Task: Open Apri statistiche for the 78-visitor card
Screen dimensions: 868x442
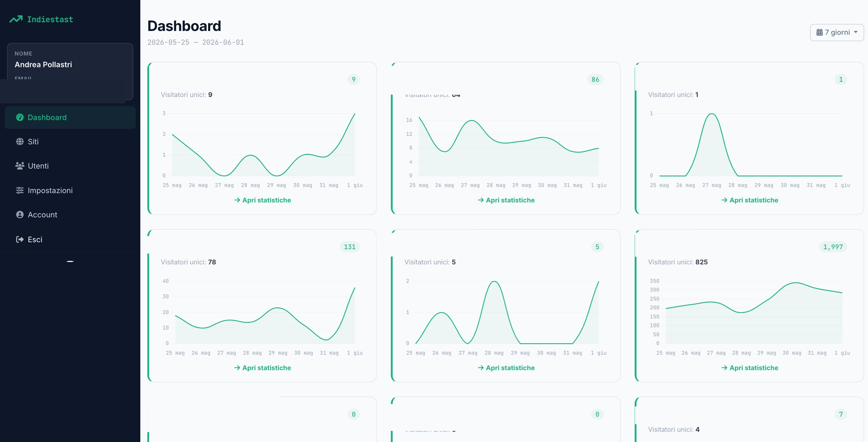Action: pos(263,368)
